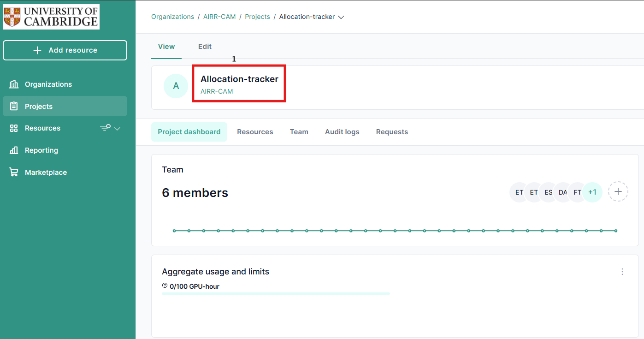644x339 pixels.
Task: Click the Projects clipboard icon
Action: point(14,107)
